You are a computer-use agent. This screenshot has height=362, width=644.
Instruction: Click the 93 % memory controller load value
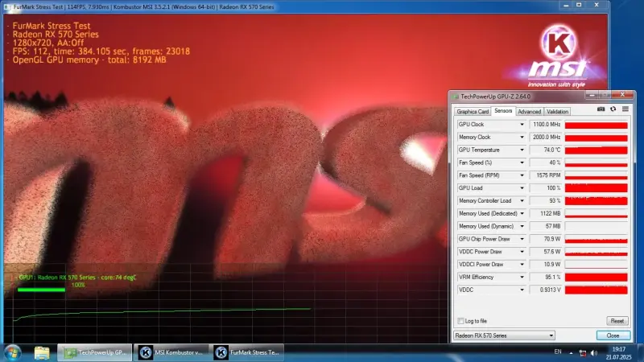[x=546, y=200]
